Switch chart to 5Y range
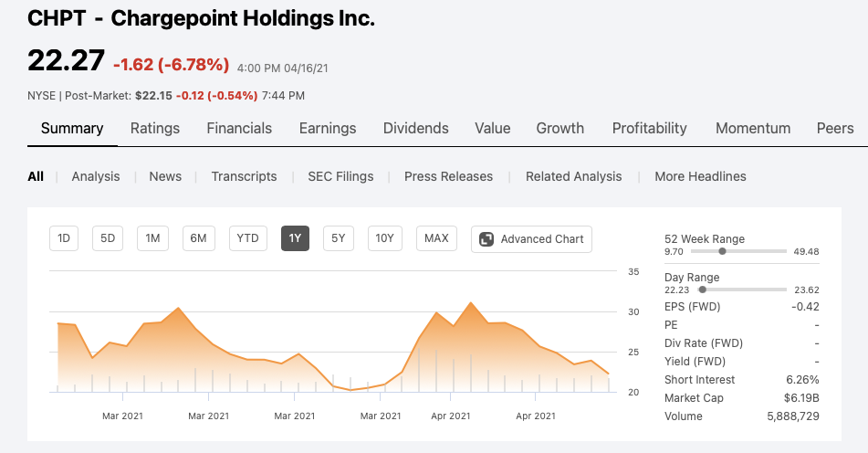The image size is (868, 453). coord(339,238)
